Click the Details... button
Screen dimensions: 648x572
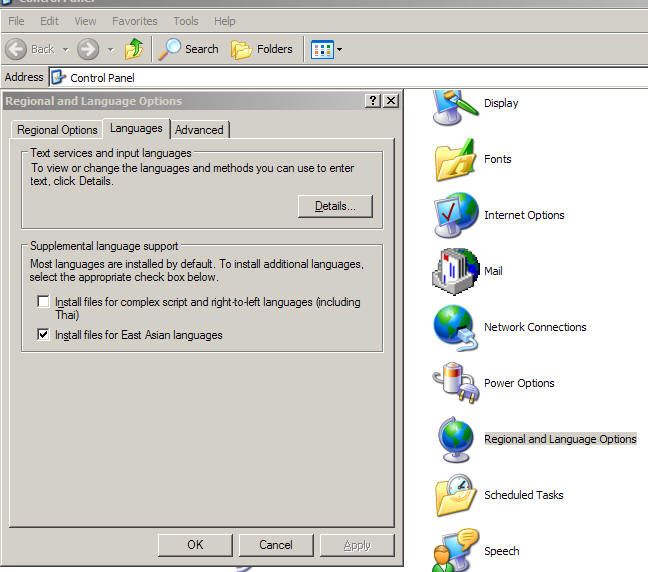click(335, 206)
